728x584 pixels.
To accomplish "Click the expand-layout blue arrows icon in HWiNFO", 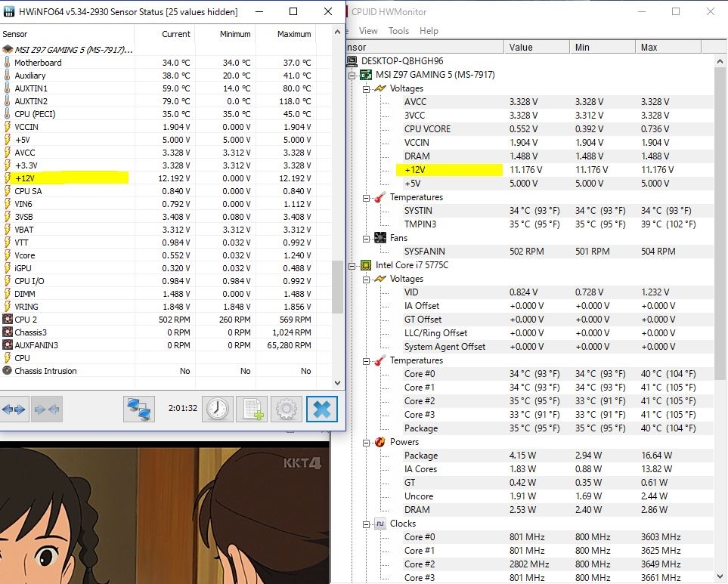I will click(14, 409).
